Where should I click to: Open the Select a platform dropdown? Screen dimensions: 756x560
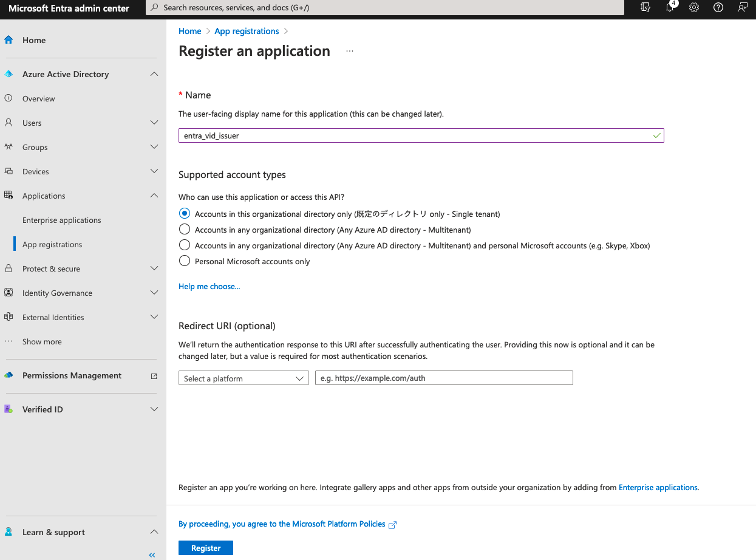[x=243, y=378]
